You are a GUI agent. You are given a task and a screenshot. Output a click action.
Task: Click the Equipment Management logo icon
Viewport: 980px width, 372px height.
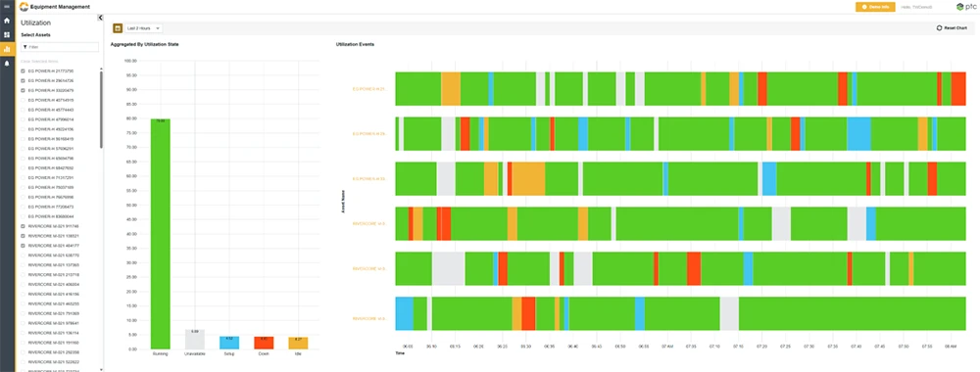tap(24, 6)
